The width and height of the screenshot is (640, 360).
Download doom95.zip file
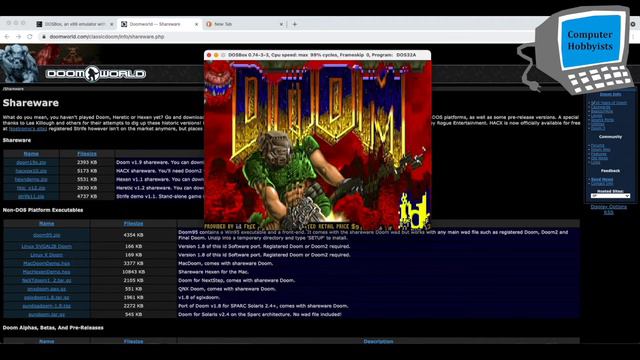[x=47, y=235]
